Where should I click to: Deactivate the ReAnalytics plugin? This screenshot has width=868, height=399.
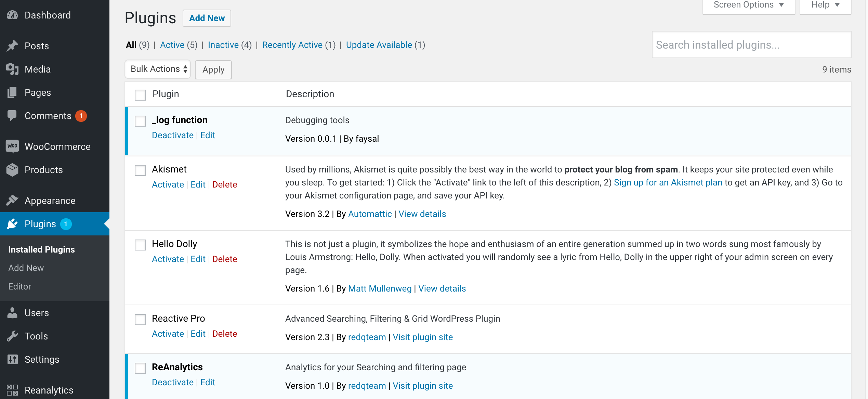pos(172,382)
